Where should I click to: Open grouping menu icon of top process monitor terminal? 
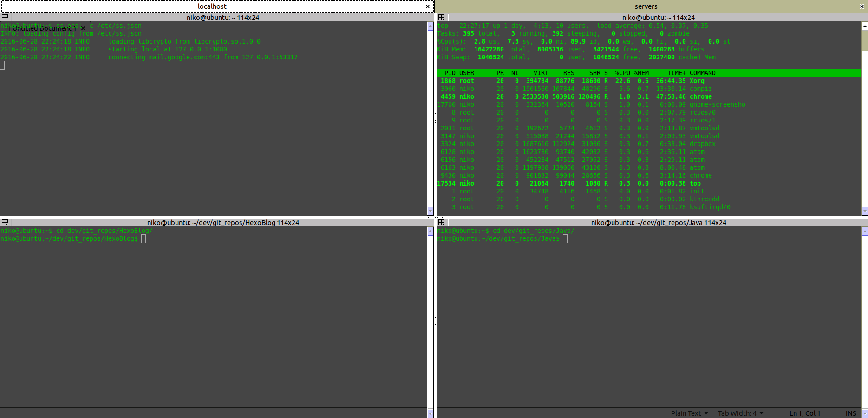(441, 18)
